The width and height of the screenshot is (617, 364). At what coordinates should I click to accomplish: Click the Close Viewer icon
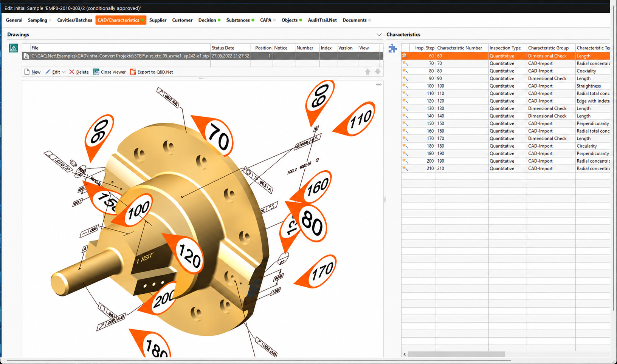96,72
